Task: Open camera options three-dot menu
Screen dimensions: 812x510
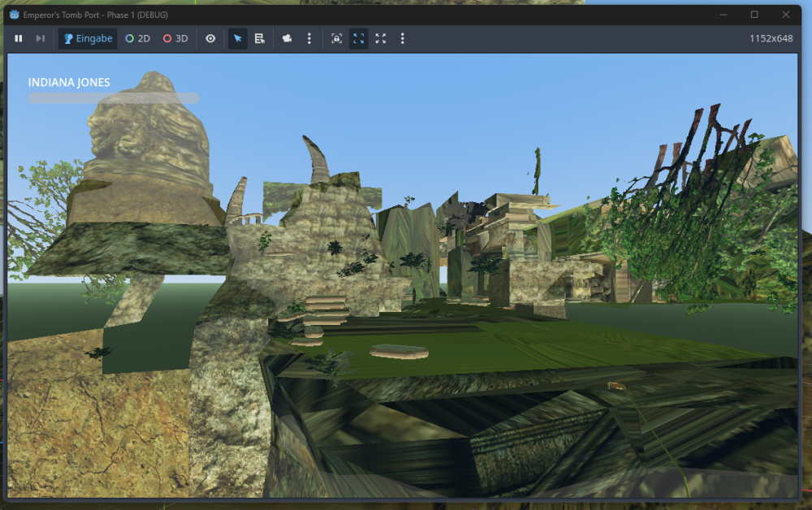Action: 309,38
